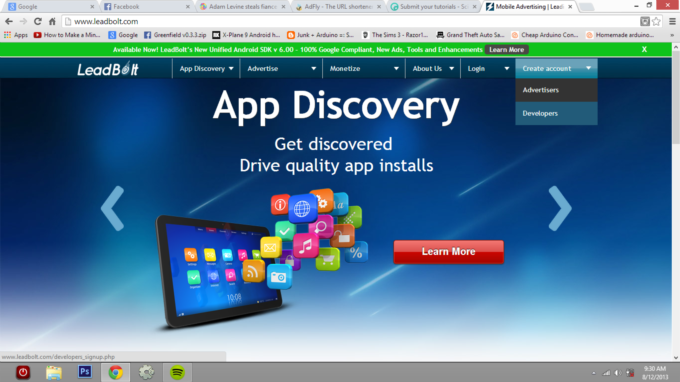Go back with the browser back arrow
This screenshot has width=680, height=382.
pyautogui.click(x=9, y=21)
